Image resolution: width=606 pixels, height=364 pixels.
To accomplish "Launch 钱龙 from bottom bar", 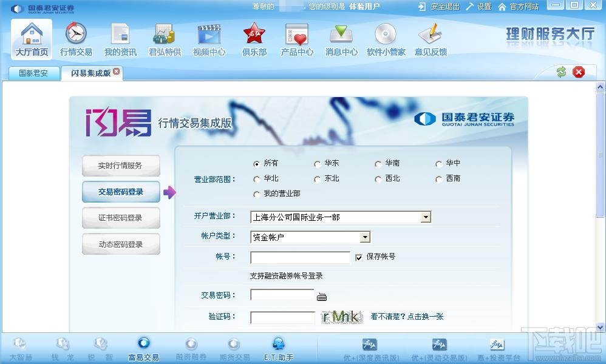I will (x=63, y=349).
